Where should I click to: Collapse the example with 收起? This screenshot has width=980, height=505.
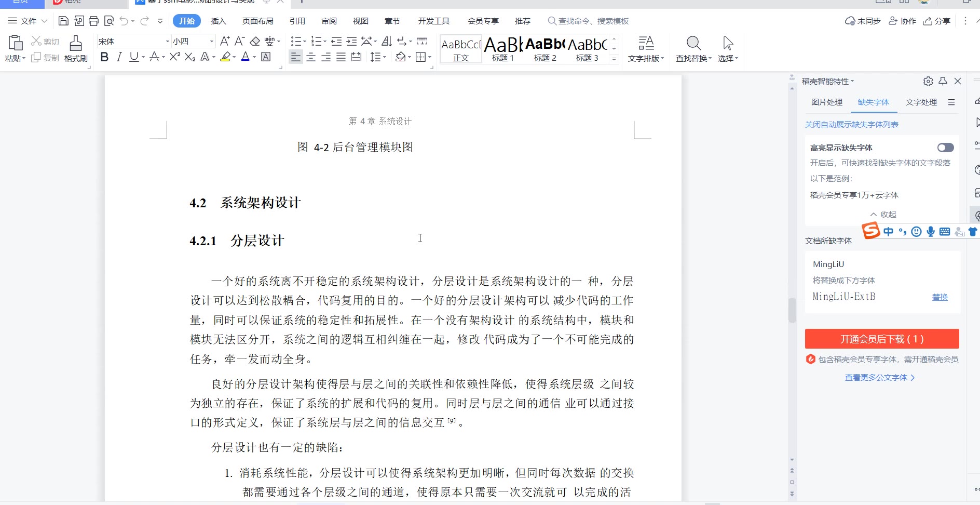[x=883, y=214]
